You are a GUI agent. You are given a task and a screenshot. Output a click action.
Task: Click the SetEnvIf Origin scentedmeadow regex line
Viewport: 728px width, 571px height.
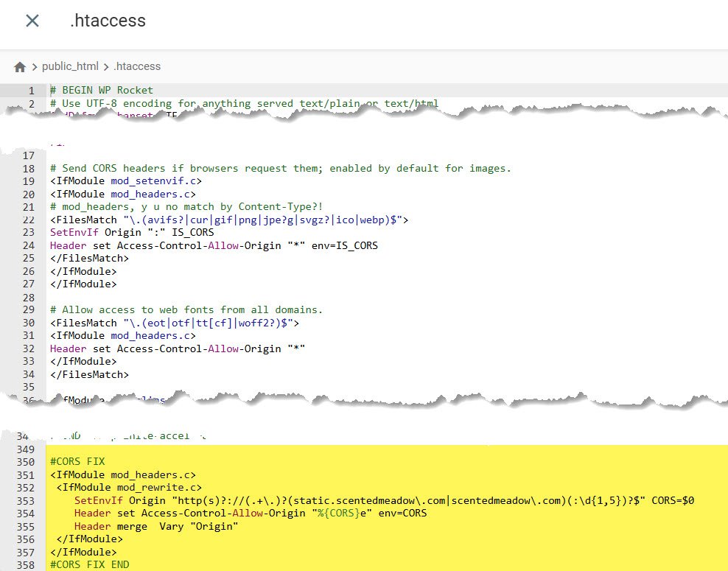pos(385,500)
